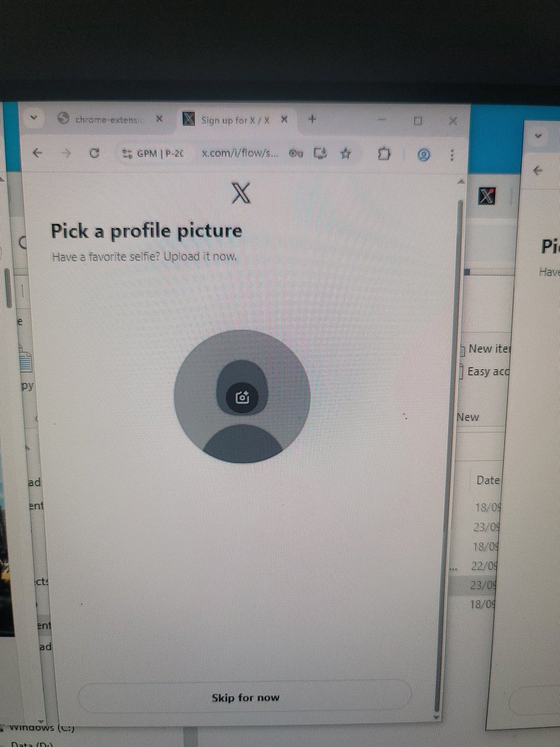
Task: Click the Chrome forward arrow
Action: coord(66,153)
